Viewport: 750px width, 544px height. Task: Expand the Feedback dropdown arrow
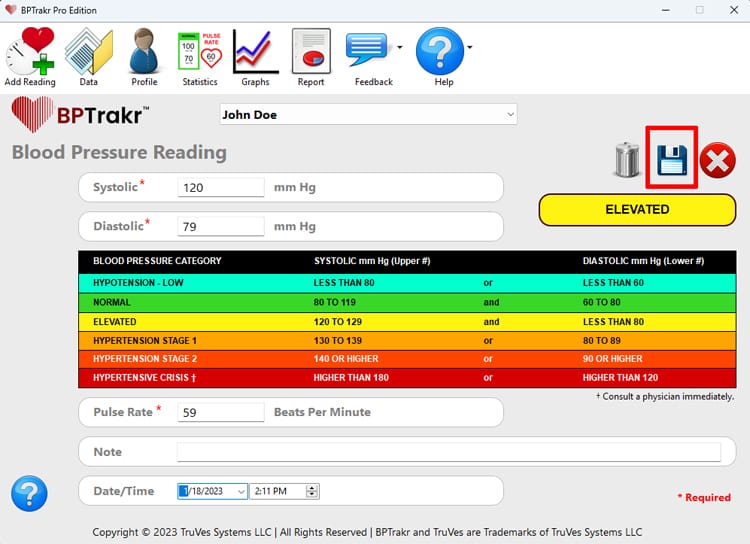click(x=400, y=47)
